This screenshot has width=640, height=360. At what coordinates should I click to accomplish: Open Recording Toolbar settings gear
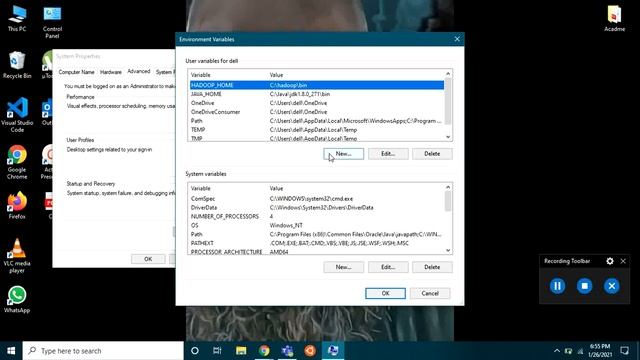(610, 261)
